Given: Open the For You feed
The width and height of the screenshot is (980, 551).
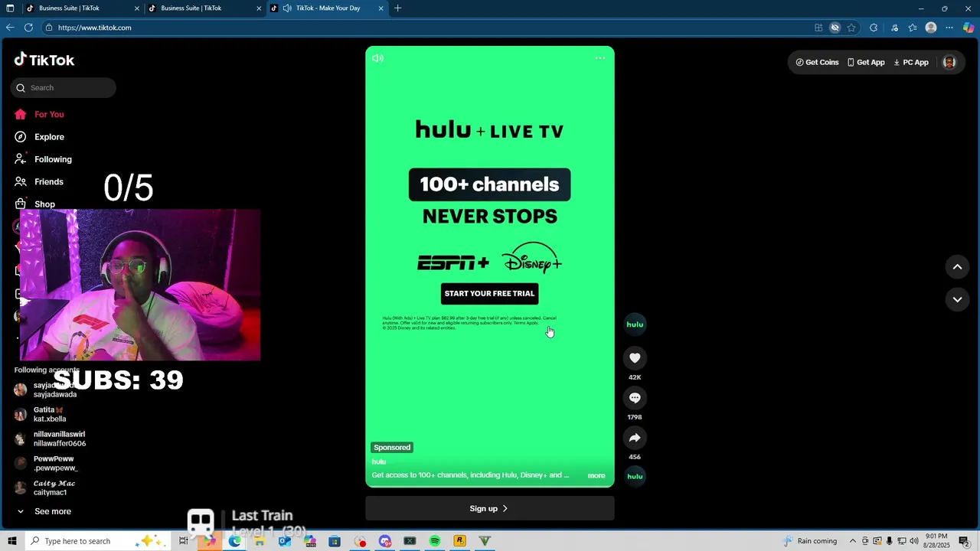Looking at the screenshot, I should (39, 114).
